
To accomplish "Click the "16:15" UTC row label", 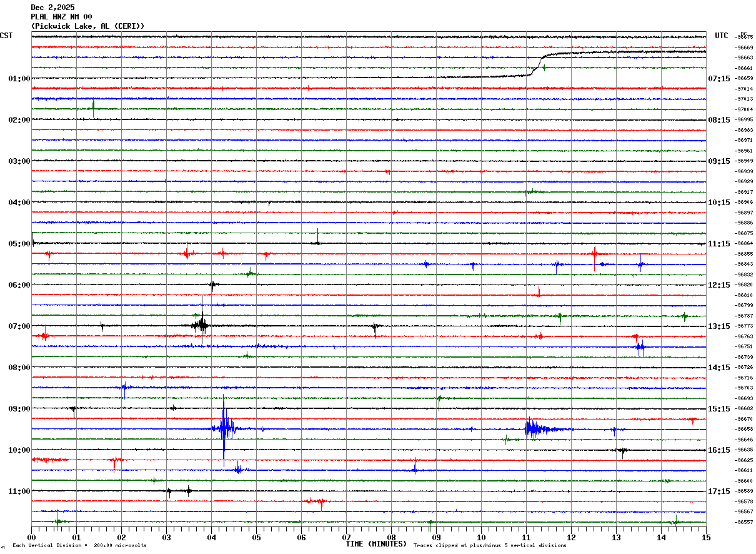I will point(719,450).
